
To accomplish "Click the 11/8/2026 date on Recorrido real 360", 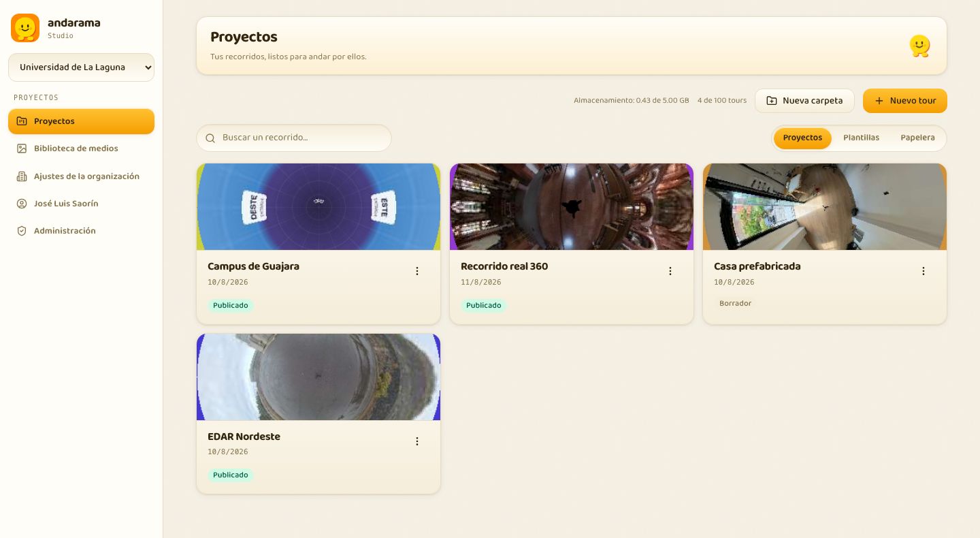I will click(x=481, y=282).
